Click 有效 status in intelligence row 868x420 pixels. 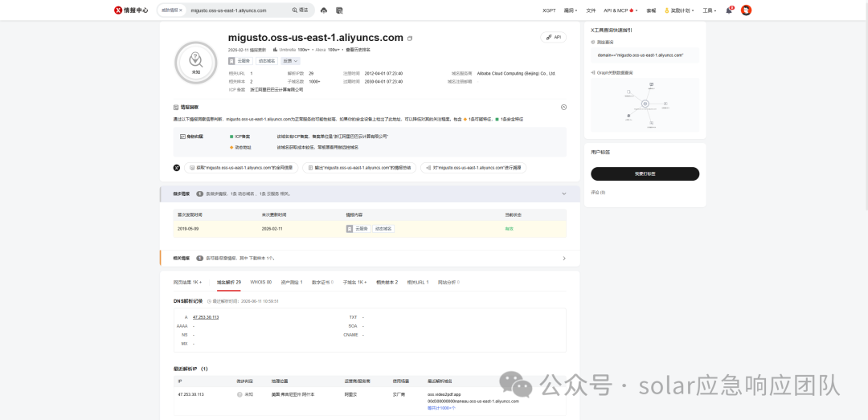[509, 229]
